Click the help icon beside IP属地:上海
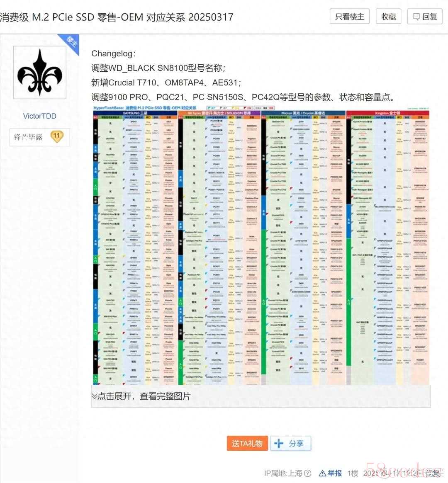 pos(307,473)
